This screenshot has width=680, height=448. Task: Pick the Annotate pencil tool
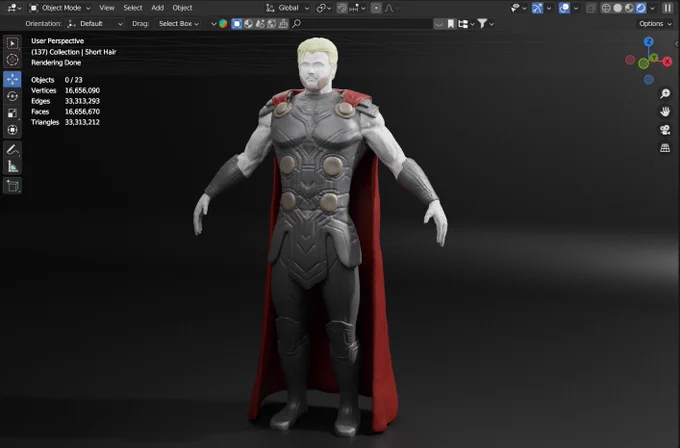pyautogui.click(x=12, y=150)
